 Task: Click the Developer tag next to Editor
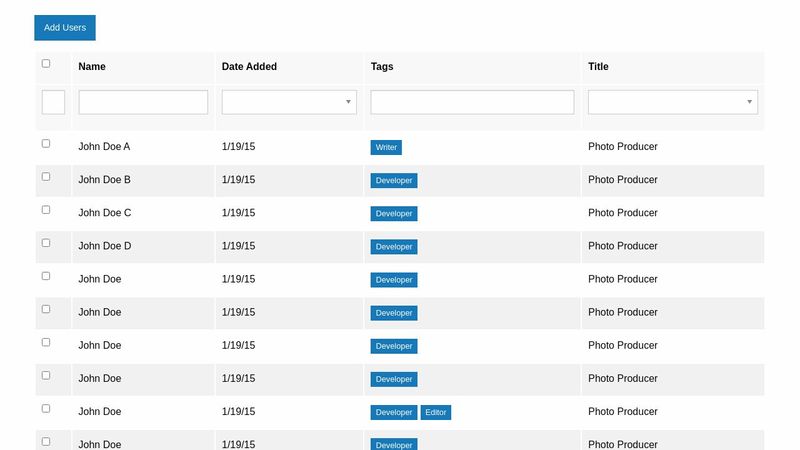click(394, 413)
